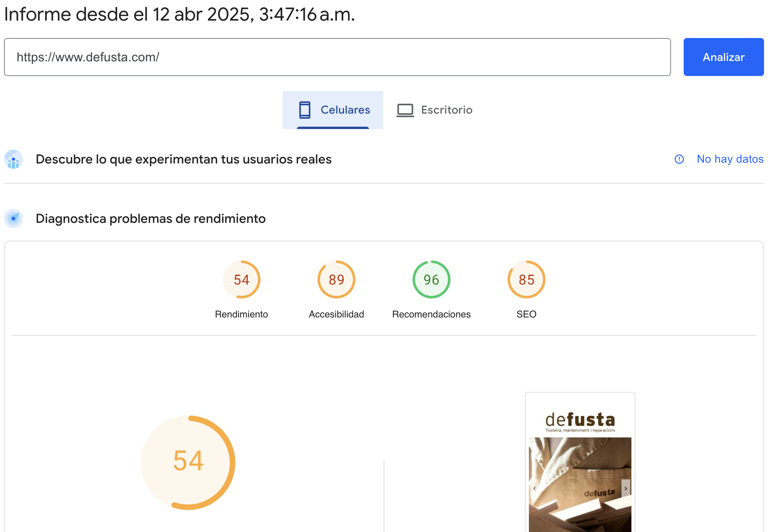
Task: Switch to the Escritorio tab
Action: pyautogui.click(x=446, y=110)
